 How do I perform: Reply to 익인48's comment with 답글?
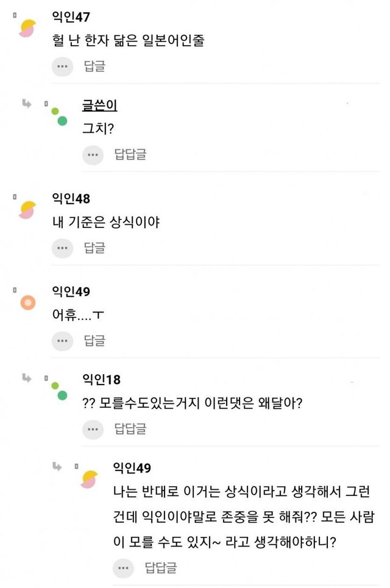tap(94, 247)
